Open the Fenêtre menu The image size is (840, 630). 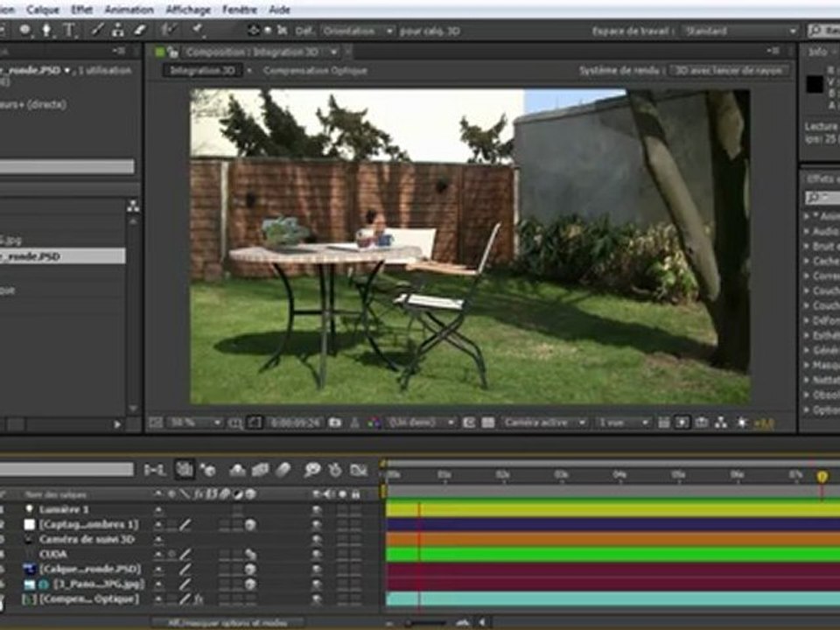(x=240, y=10)
